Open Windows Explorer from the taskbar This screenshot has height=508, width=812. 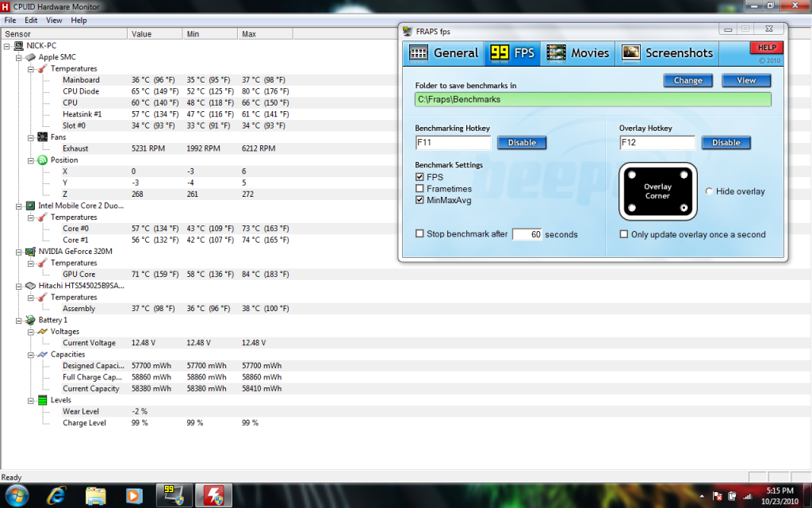click(95, 496)
